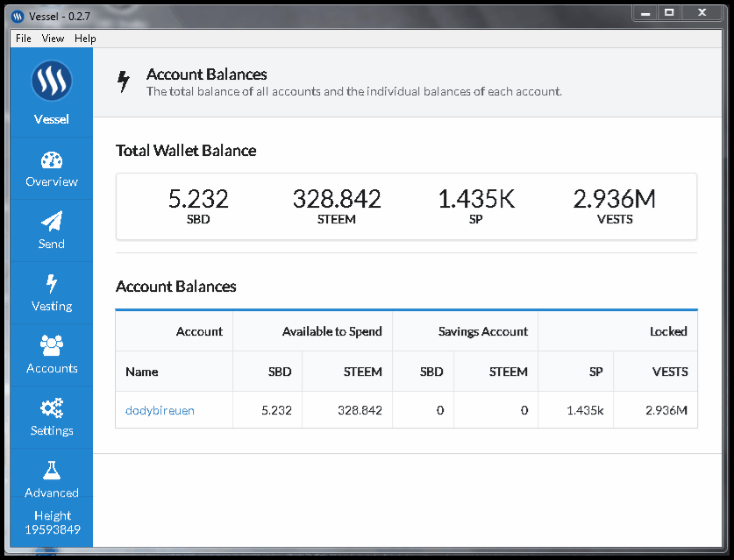Open the Help menu

coord(85,39)
